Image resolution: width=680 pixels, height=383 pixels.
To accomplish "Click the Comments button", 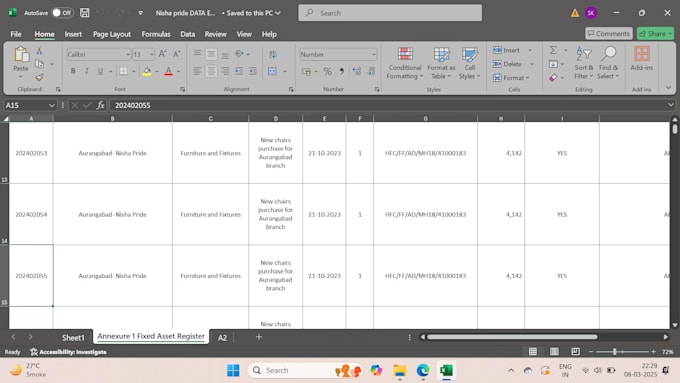I will click(x=608, y=33).
